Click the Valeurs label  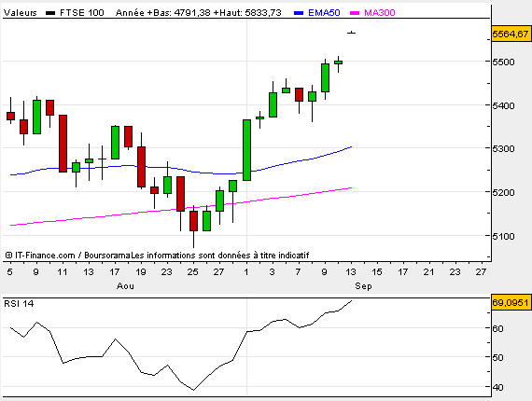pyautogui.click(x=20, y=13)
